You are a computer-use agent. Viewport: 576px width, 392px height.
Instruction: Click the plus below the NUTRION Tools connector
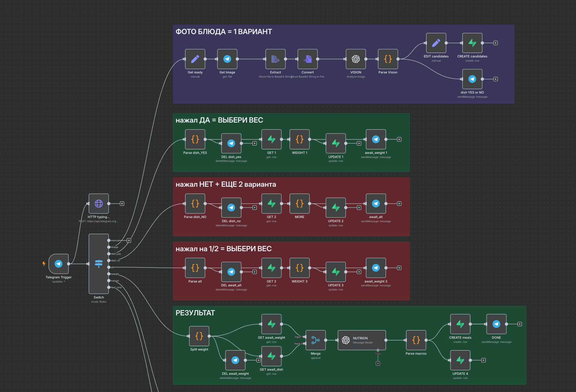click(378, 363)
